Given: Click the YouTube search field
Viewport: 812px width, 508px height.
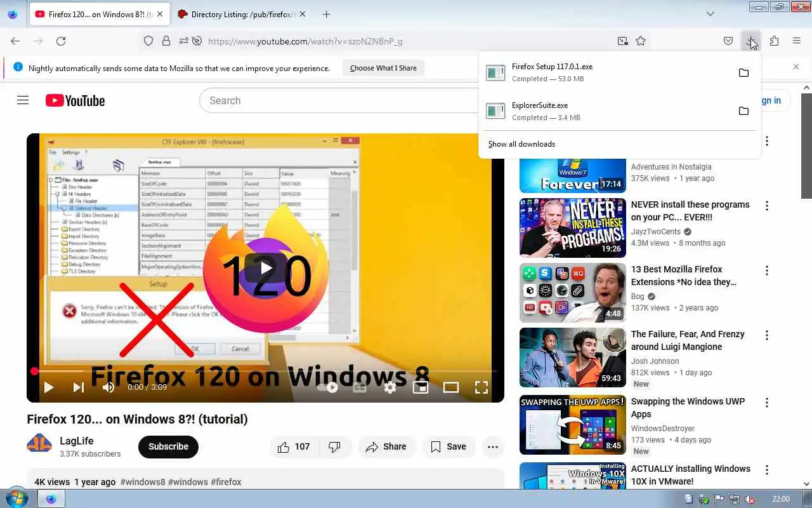Looking at the screenshot, I should (339, 100).
